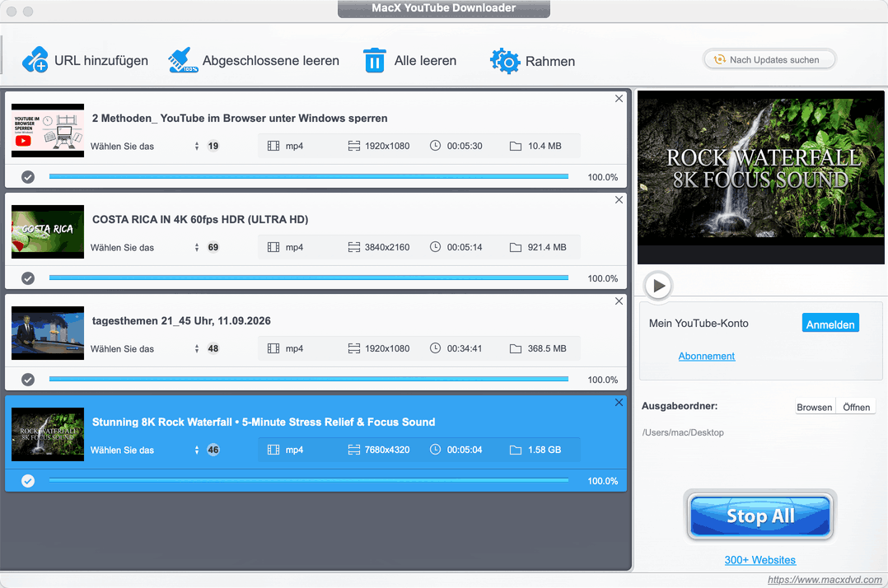
Task: Click the completed checkmark of COSTA RICA row
Action: click(28, 278)
